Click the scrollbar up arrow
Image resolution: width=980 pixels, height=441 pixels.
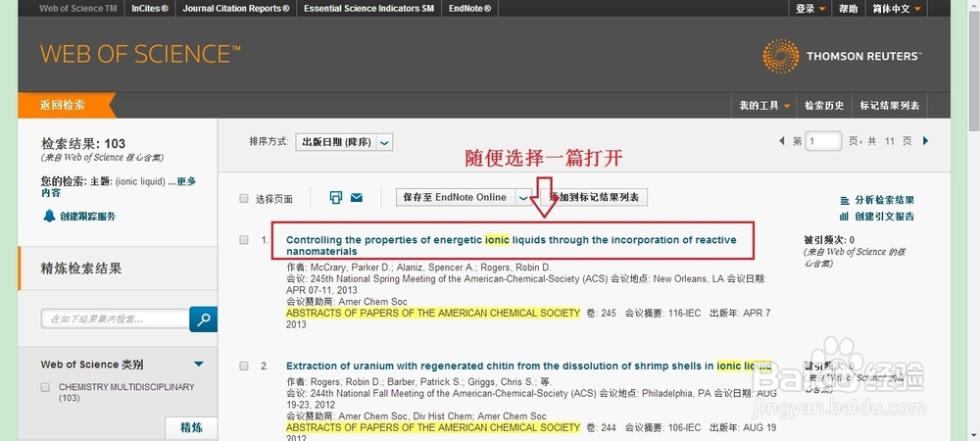click(x=974, y=4)
